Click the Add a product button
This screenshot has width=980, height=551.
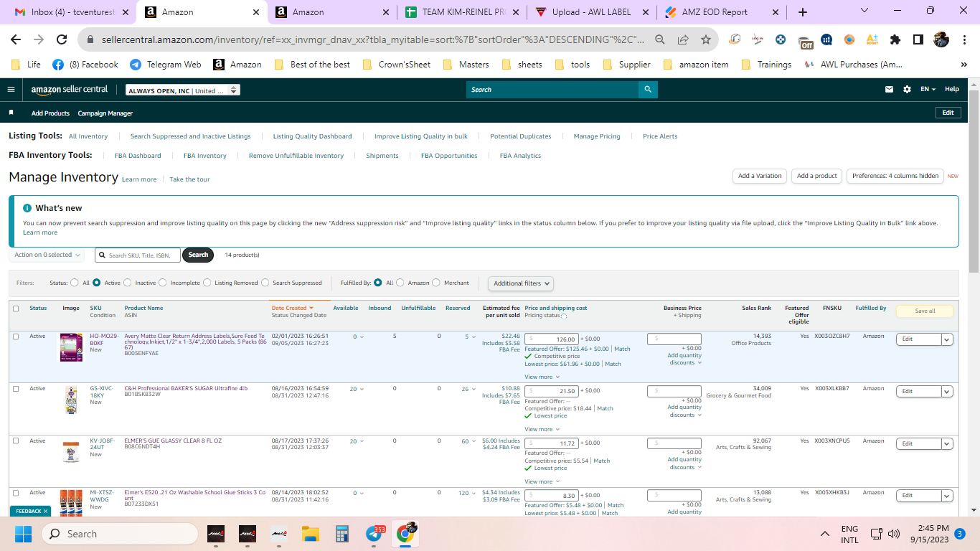coord(816,176)
